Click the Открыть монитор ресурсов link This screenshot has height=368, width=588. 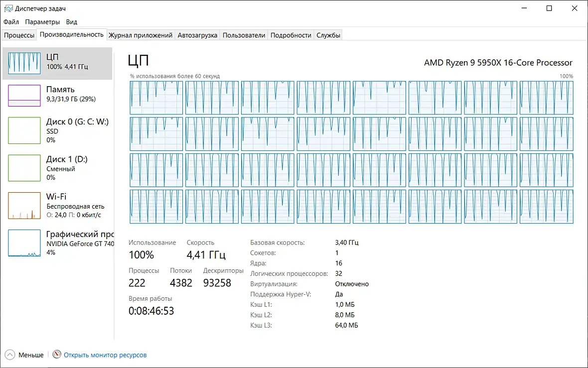click(x=105, y=355)
